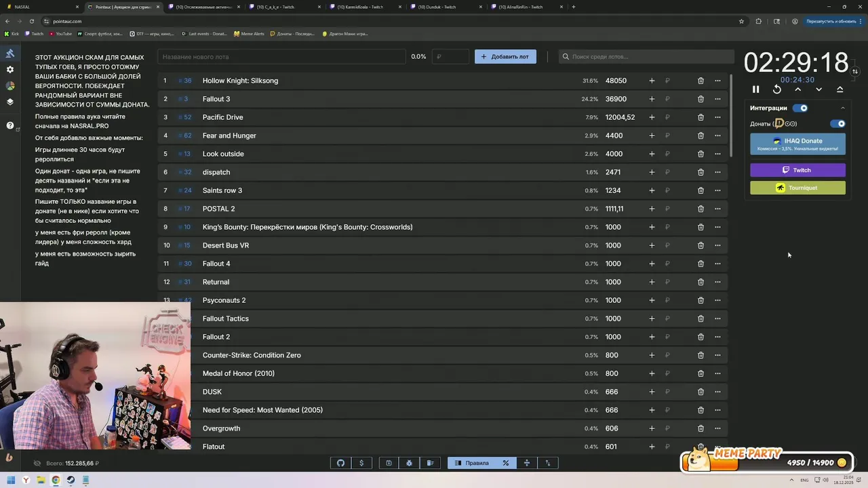Add amount to Saints row 3 lot

(x=652, y=190)
